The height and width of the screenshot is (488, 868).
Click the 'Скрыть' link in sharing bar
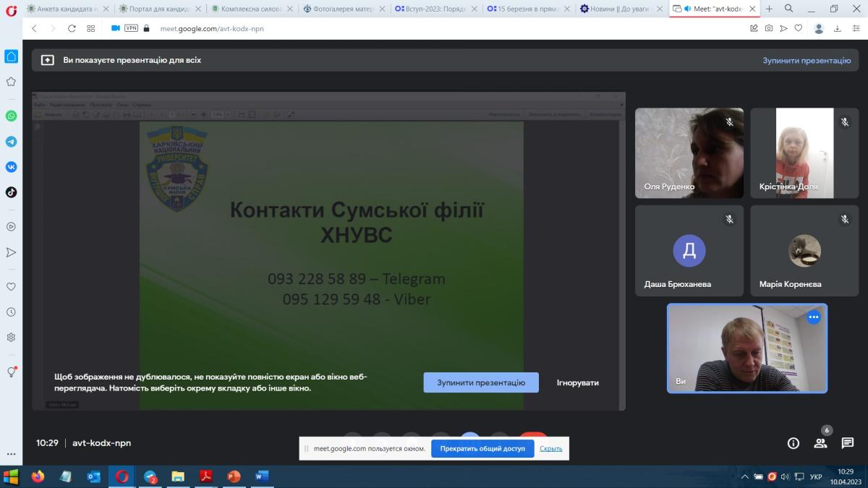(550, 448)
